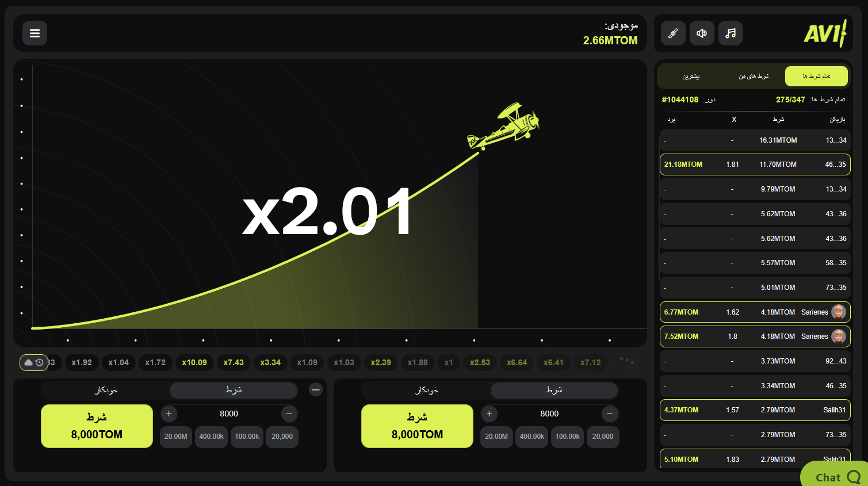Click the AVI logo

[x=825, y=33]
